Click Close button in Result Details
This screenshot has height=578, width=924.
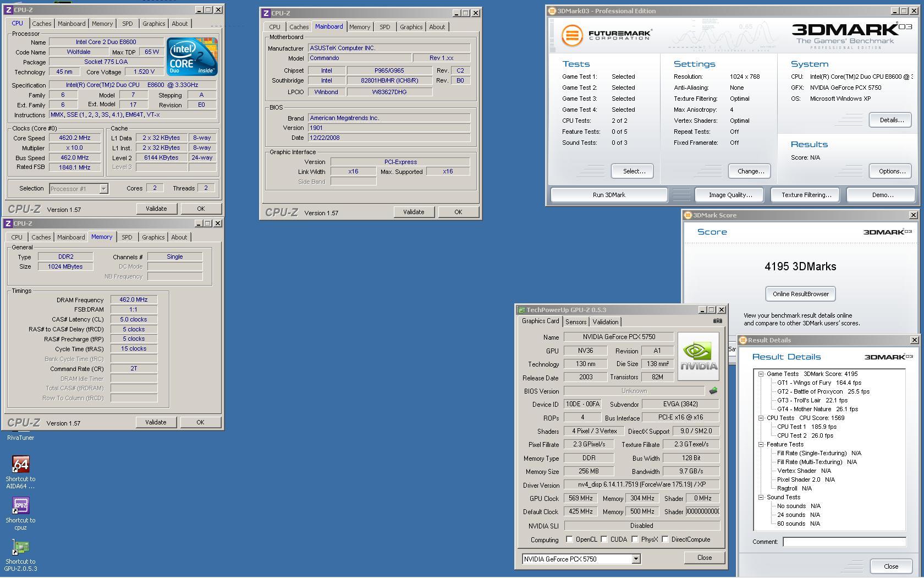pos(891,566)
